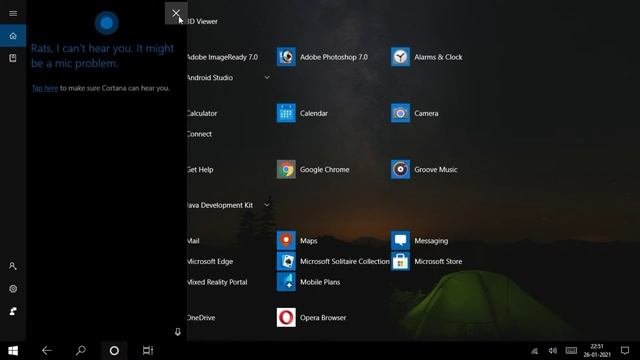Viewport: 640px width, 360px height.
Task: Open the Microsoft Edge entry
Action: tap(210, 261)
